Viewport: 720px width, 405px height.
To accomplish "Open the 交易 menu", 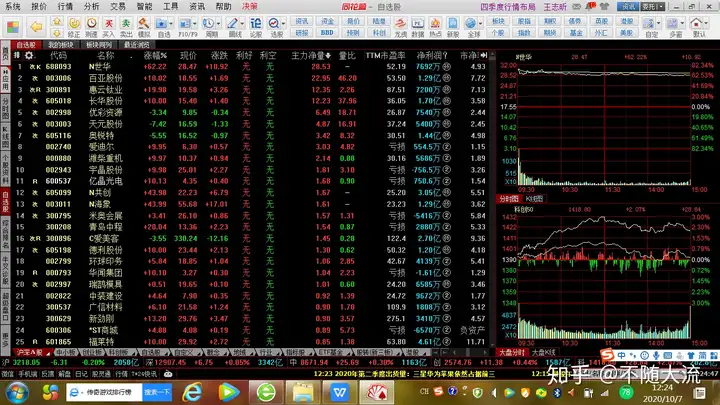I will tap(118, 6).
